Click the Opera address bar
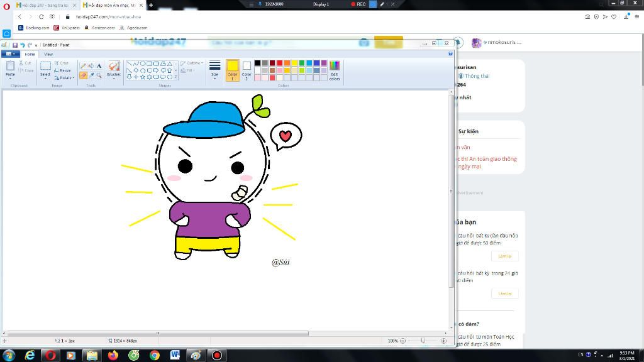This screenshot has width=644, height=362. [x=320, y=17]
